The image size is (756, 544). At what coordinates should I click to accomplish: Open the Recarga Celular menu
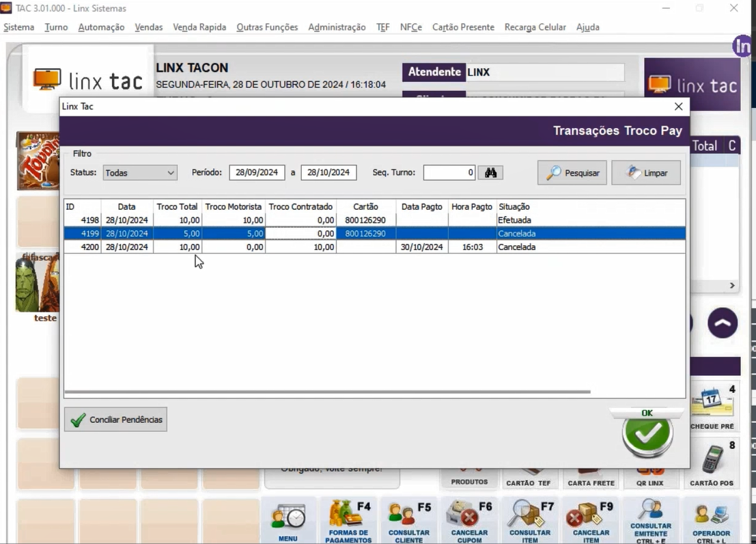coord(535,27)
